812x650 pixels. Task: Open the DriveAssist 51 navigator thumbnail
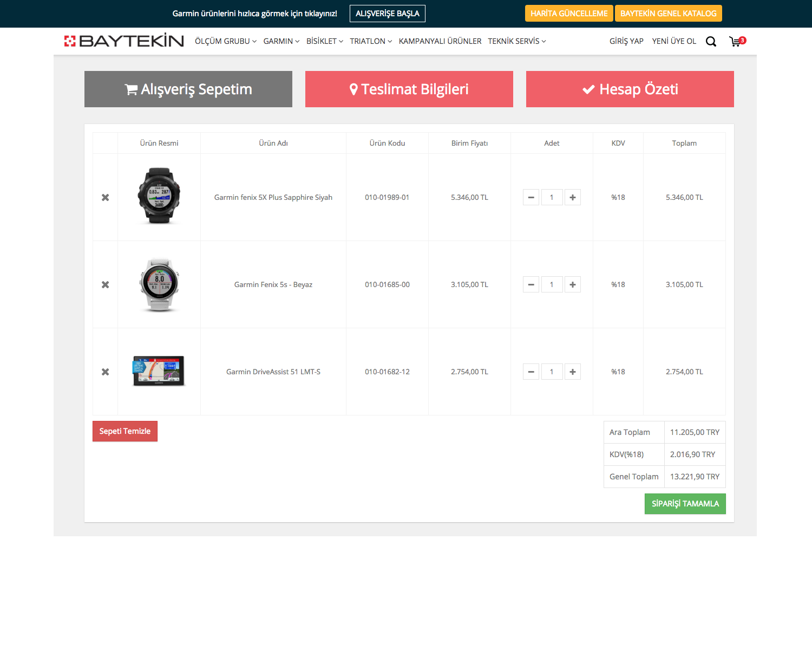pyautogui.click(x=159, y=371)
